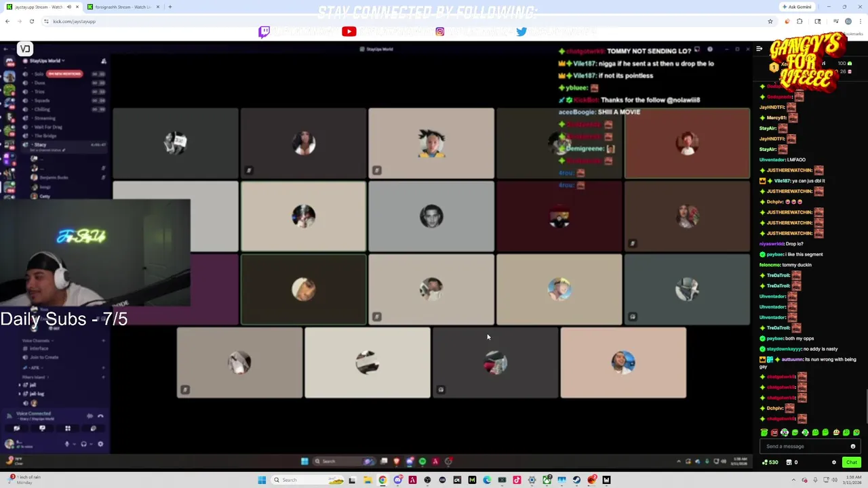Open paybee's profile from 'i like this segment'

pyautogui.click(x=774, y=254)
